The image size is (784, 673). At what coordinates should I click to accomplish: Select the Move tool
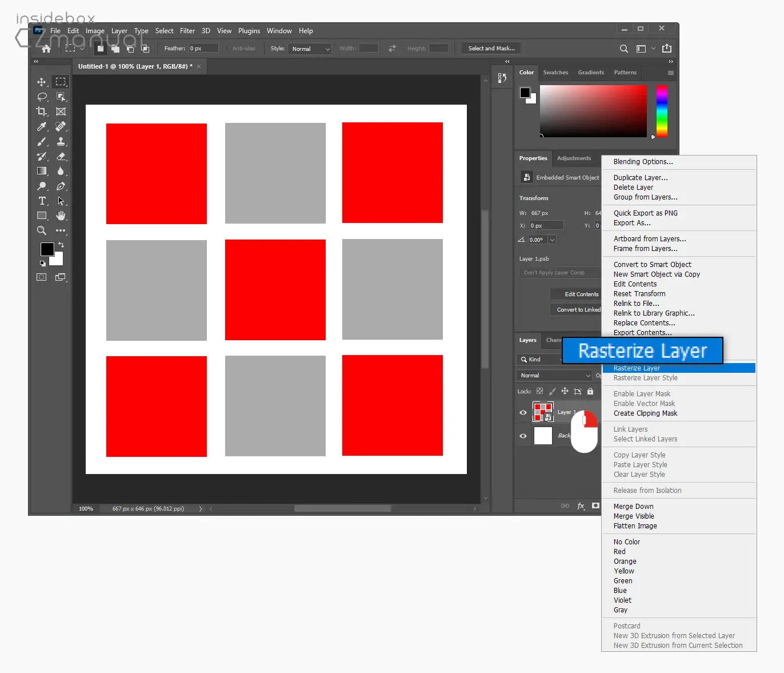[42, 82]
